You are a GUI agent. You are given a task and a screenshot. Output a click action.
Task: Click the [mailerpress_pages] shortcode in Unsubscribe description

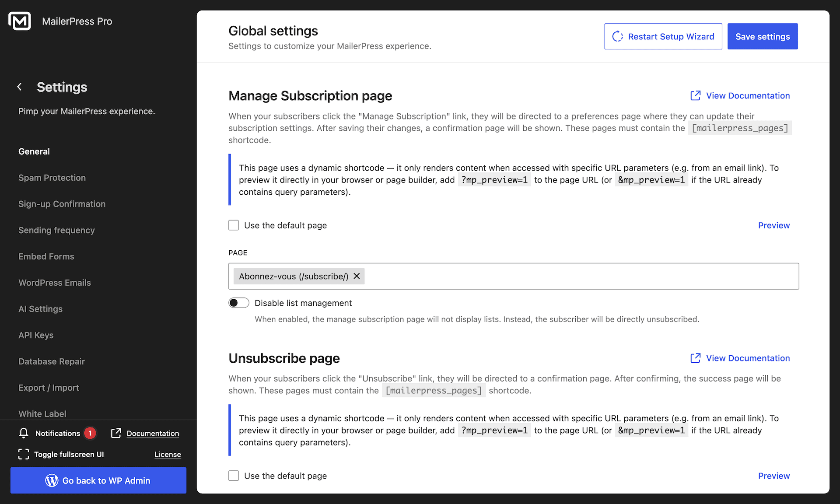pos(434,390)
